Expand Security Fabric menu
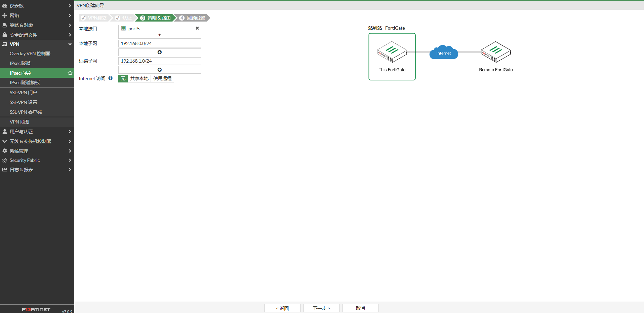 tap(37, 160)
